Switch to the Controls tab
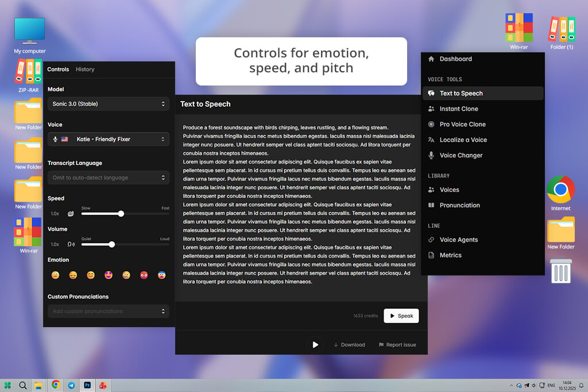 point(58,69)
